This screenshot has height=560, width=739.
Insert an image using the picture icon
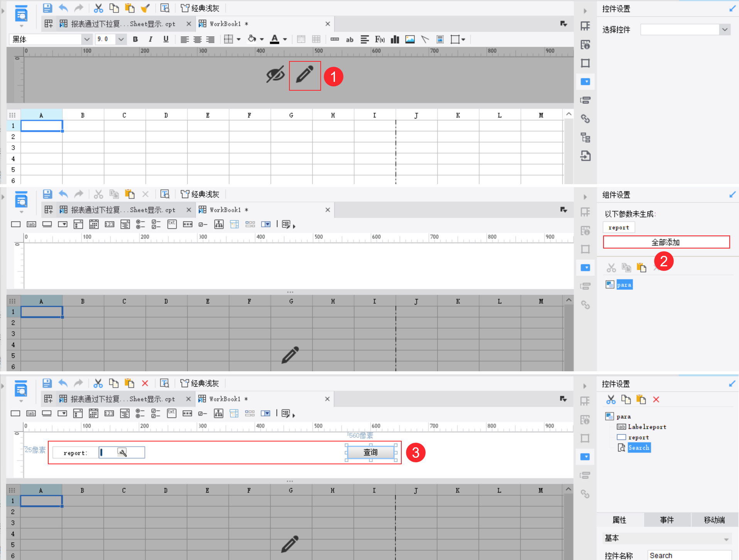(x=410, y=39)
